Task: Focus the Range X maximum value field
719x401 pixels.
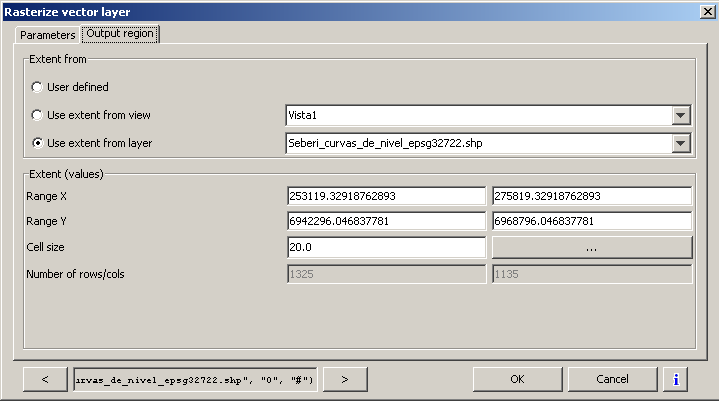Action: (592, 196)
